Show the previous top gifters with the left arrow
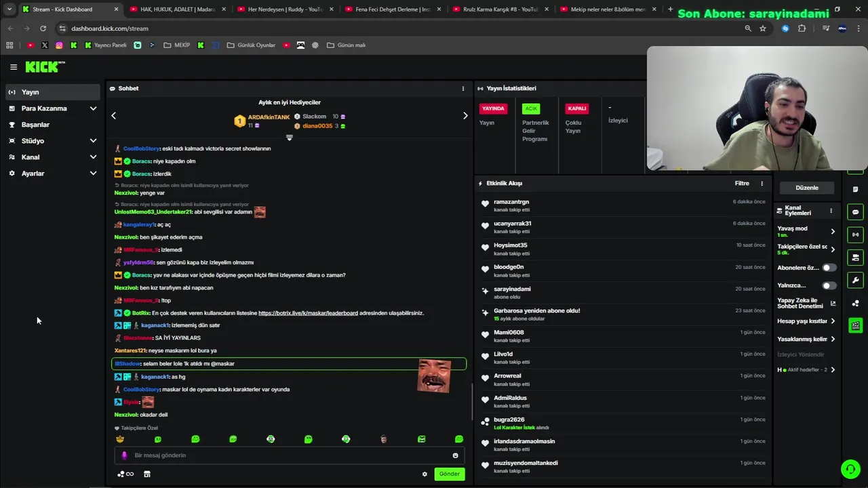 (x=114, y=116)
